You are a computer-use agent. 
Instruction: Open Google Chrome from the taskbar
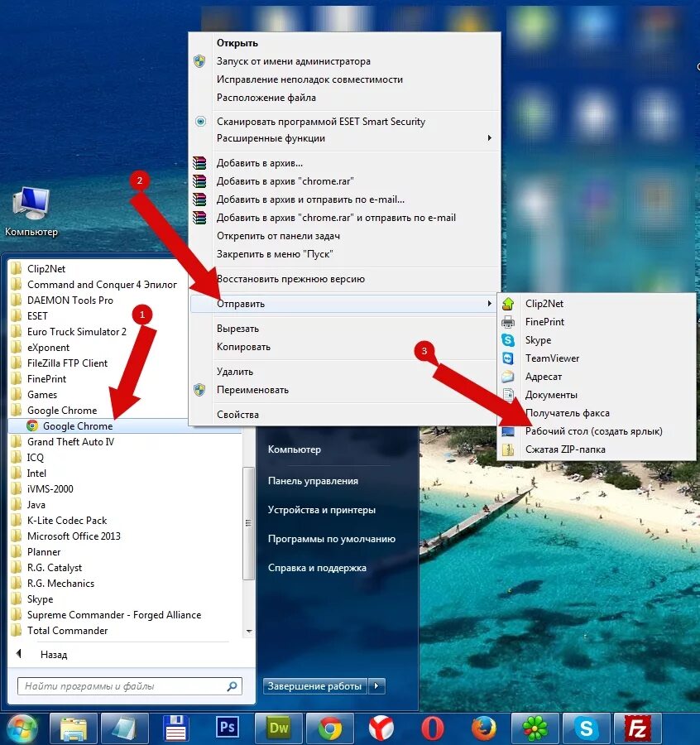[330, 728]
